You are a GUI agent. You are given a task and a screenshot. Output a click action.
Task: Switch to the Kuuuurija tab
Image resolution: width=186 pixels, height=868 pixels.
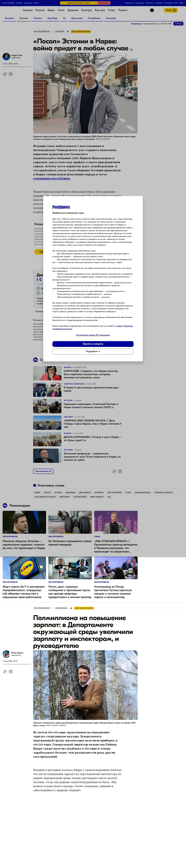111,18
